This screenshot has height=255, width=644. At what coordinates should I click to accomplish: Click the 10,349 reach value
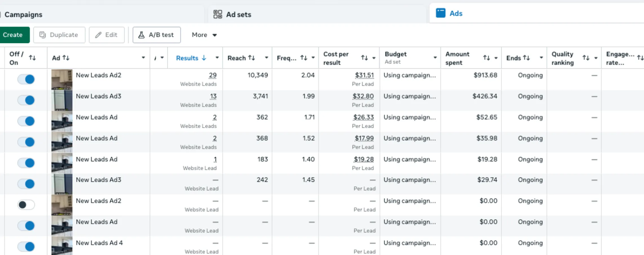[258, 75]
